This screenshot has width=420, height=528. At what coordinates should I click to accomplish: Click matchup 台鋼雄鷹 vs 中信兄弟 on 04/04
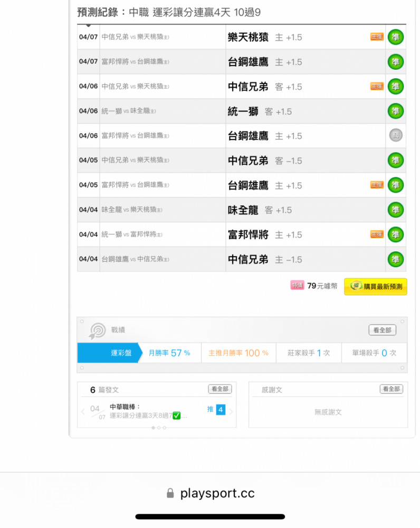coord(135,259)
